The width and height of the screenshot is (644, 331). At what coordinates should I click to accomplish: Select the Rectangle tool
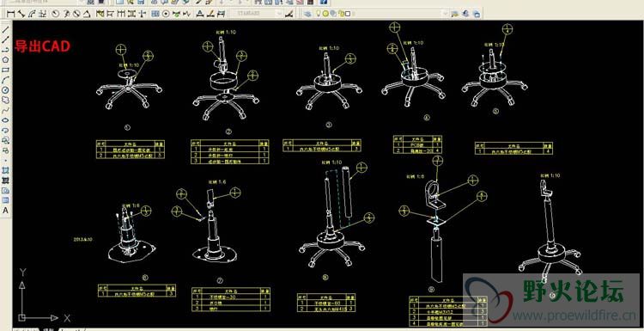pyautogui.click(x=6, y=70)
